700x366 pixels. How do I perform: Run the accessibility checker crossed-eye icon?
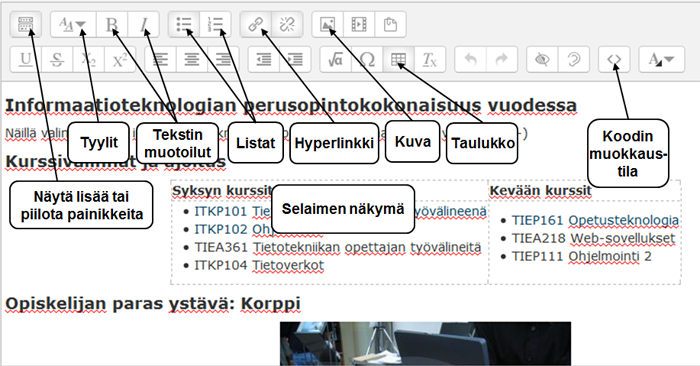pos(542,59)
